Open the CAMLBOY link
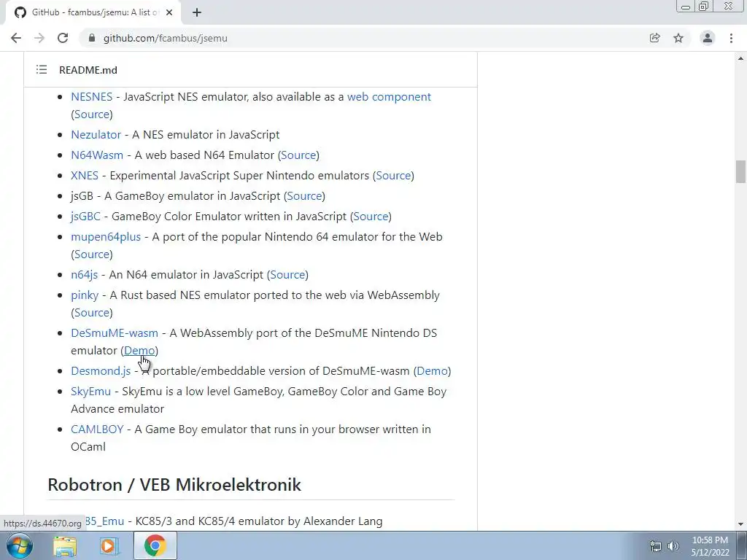This screenshot has height=560, width=747. (97, 429)
